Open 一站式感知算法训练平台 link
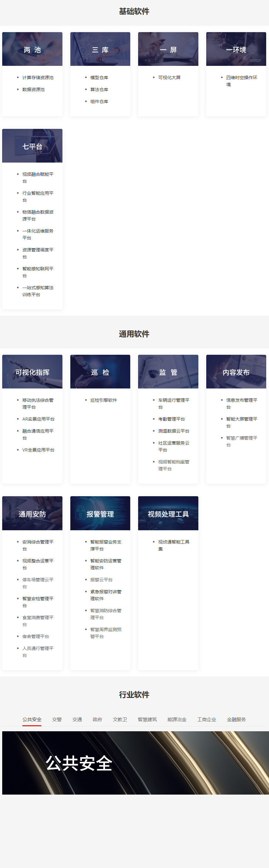Image resolution: width=269 pixels, height=868 pixels. [x=38, y=291]
